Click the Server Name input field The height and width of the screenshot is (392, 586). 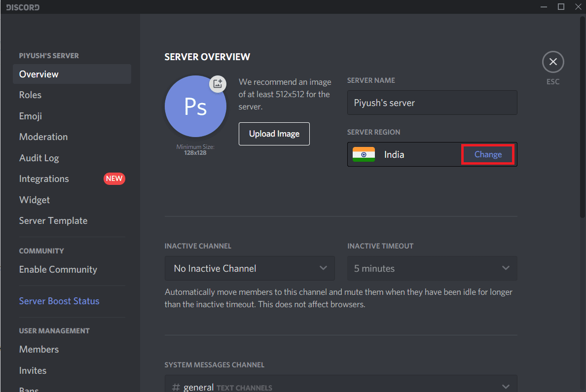(x=432, y=103)
